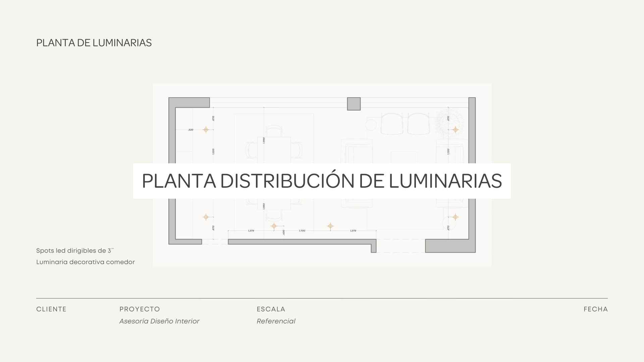
Task: Click the .920 dimension label
Action: (x=191, y=130)
